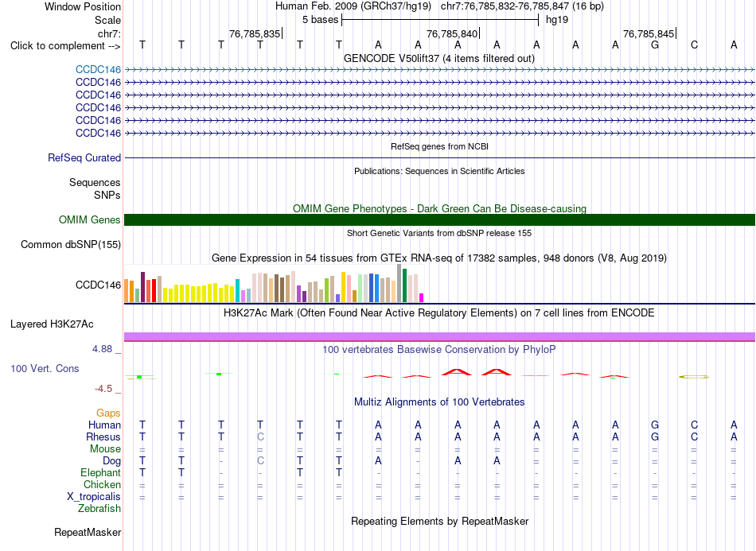Select the 'Chicken' alignment row label
The image size is (756, 551).
(x=102, y=484)
